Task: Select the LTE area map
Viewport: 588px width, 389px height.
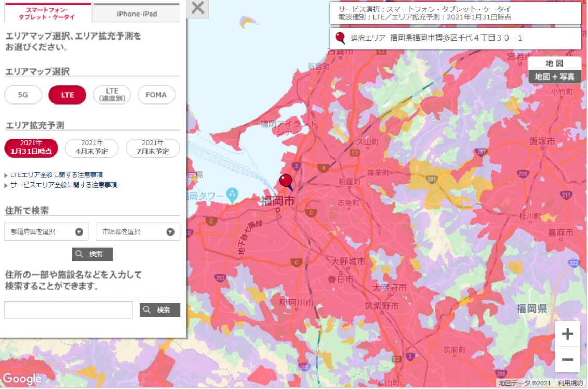Action: coord(68,95)
